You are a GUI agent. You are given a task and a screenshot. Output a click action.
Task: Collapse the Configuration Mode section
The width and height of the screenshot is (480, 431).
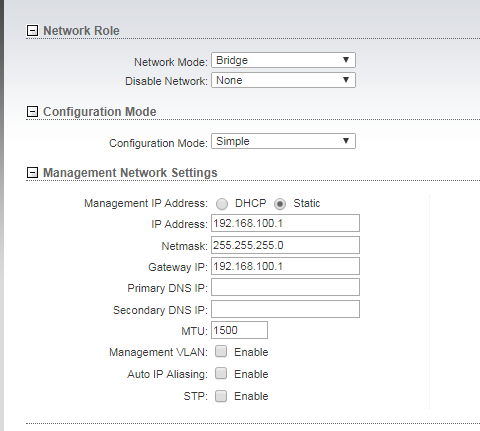coord(32,112)
